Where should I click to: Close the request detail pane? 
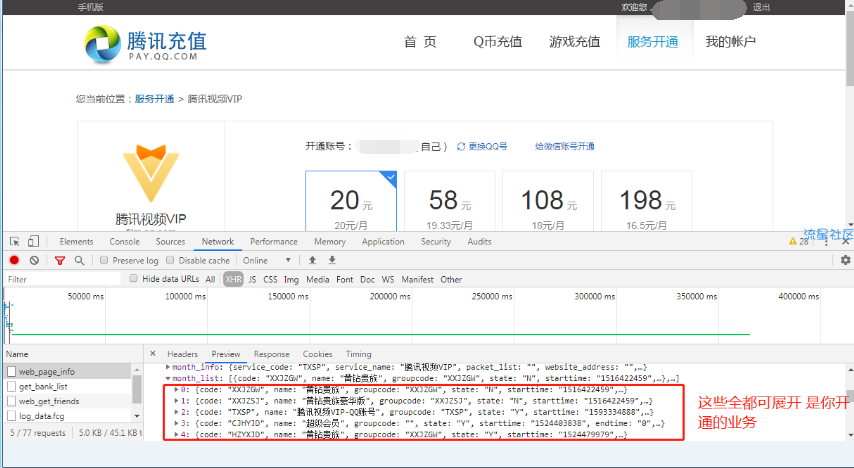[153, 354]
